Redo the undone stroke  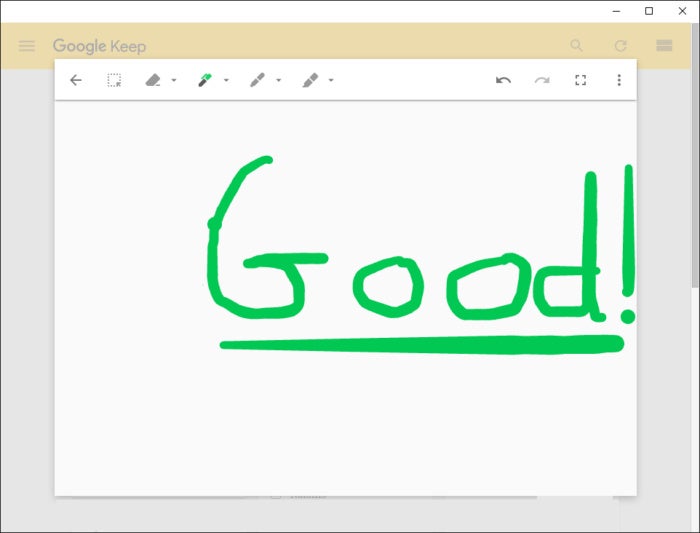click(542, 80)
